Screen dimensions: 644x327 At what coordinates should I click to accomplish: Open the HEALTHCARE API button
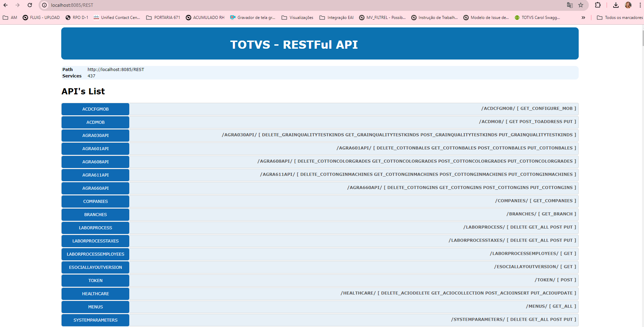click(x=95, y=294)
